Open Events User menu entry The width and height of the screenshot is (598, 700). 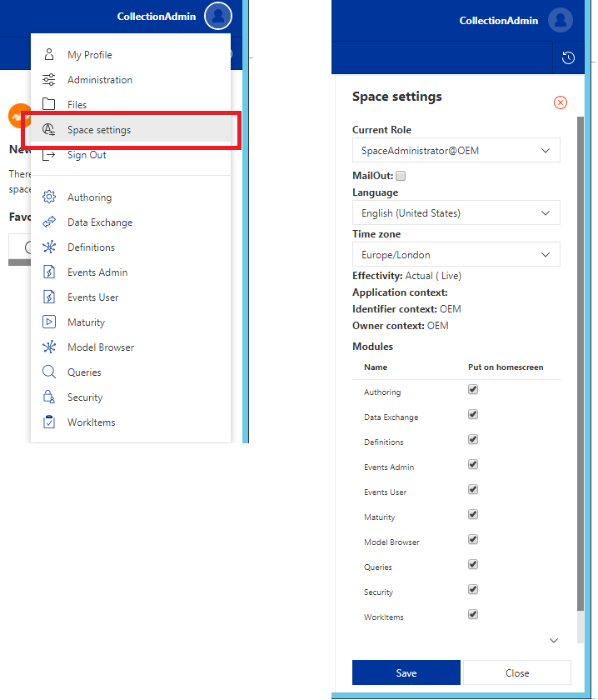click(131, 297)
